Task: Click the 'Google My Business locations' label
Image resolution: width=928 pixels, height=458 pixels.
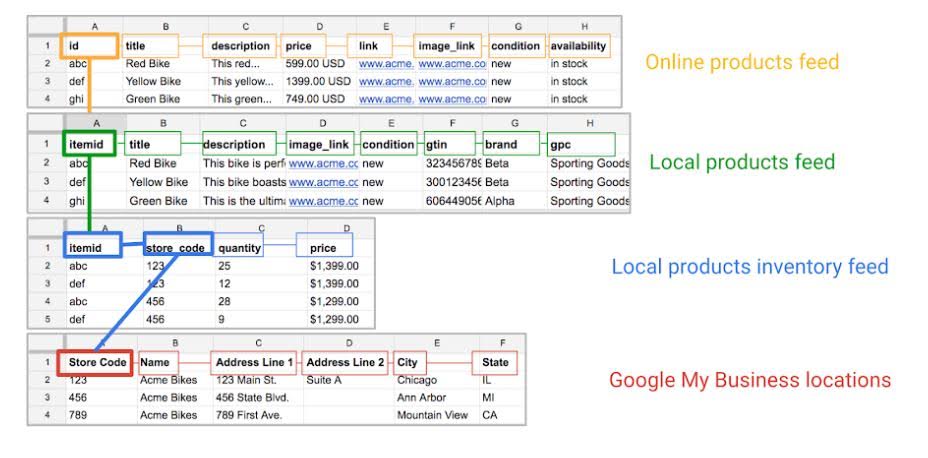Action: [749, 381]
